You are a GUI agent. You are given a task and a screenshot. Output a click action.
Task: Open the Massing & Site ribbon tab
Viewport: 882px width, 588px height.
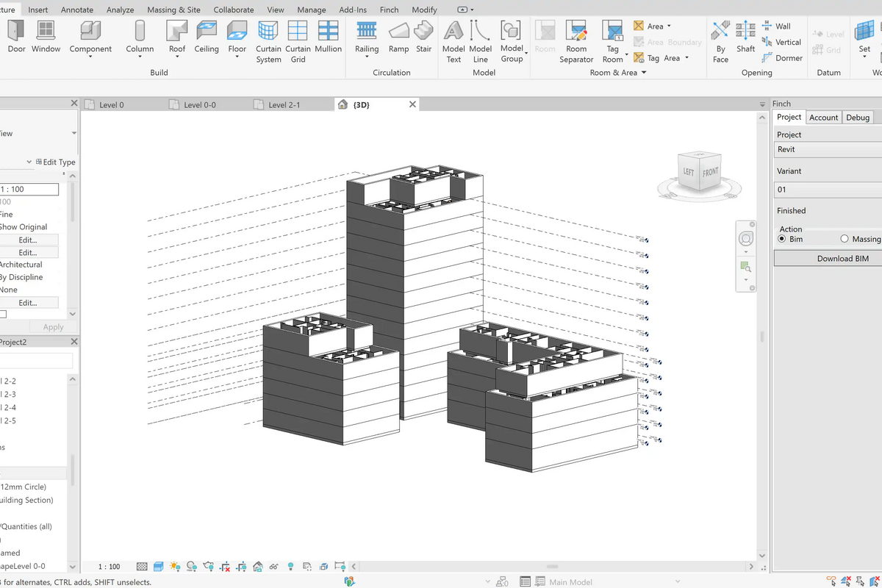click(173, 10)
